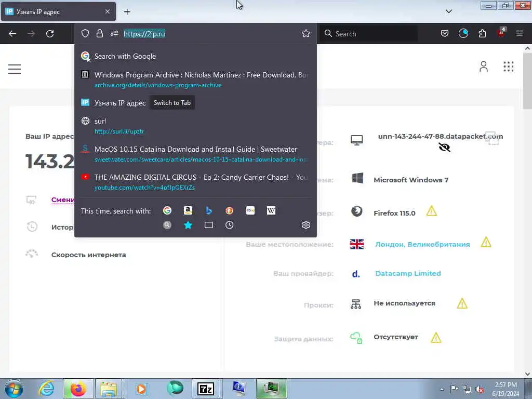Launch Internet Explorer from taskbar
This screenshot has height=399, width=532.
46,389
